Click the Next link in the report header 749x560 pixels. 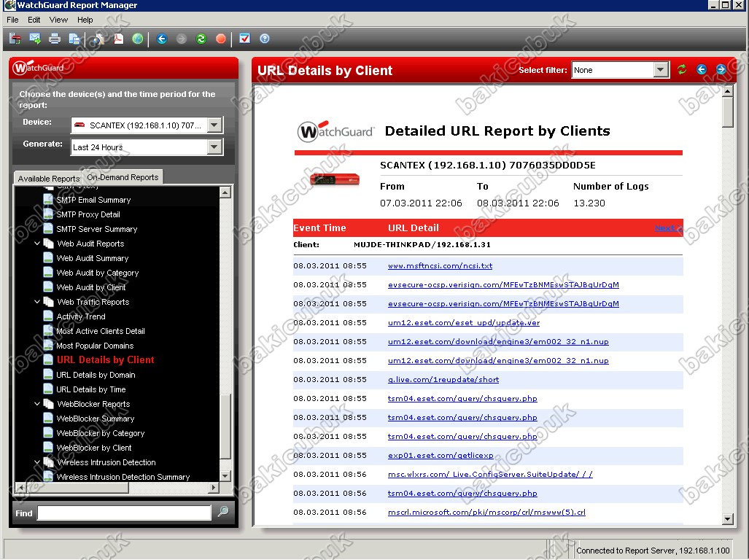coord(667,228)
